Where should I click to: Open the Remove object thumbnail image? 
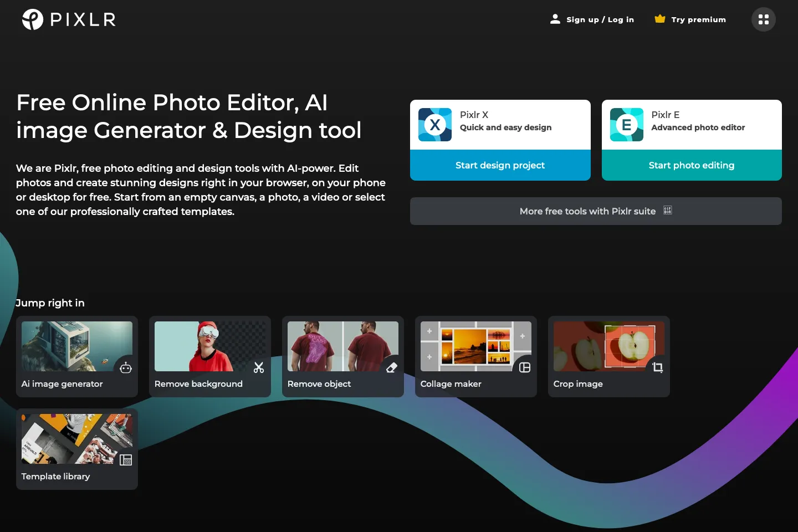(x=343, y=346)
